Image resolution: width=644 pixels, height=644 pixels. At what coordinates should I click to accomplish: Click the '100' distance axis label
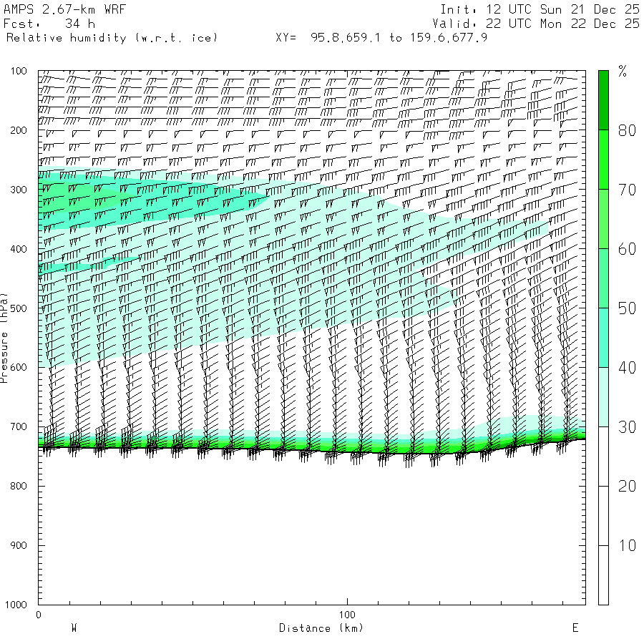[x=347, y=615]
